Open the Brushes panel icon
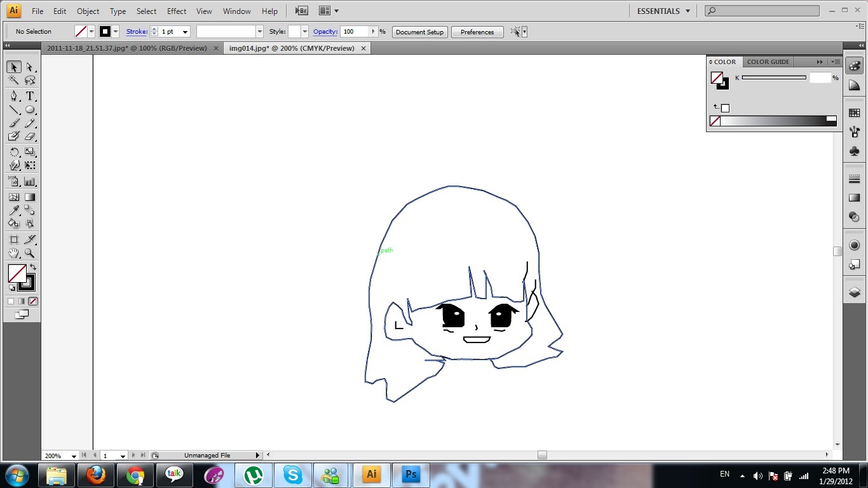868x488 pixels. (x=854, y=132)
